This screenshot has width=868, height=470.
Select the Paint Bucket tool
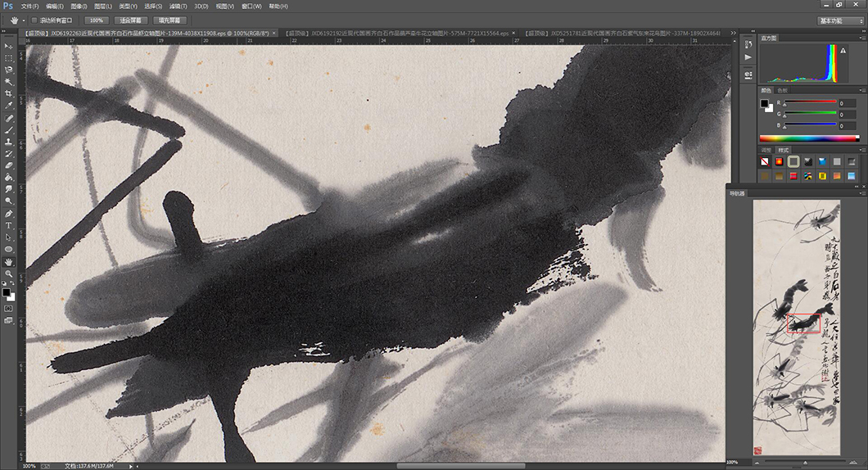[8, 177]
